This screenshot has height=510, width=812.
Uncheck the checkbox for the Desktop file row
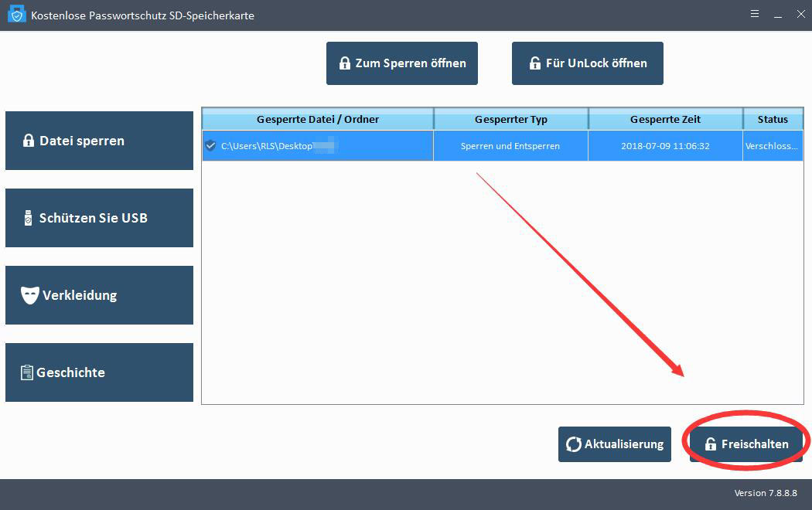tap(210, 145)
